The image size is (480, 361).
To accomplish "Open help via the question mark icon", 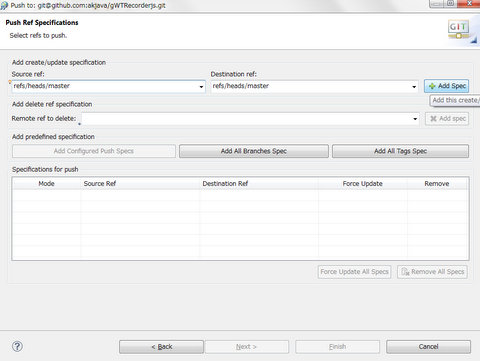I will pos(17,346).
